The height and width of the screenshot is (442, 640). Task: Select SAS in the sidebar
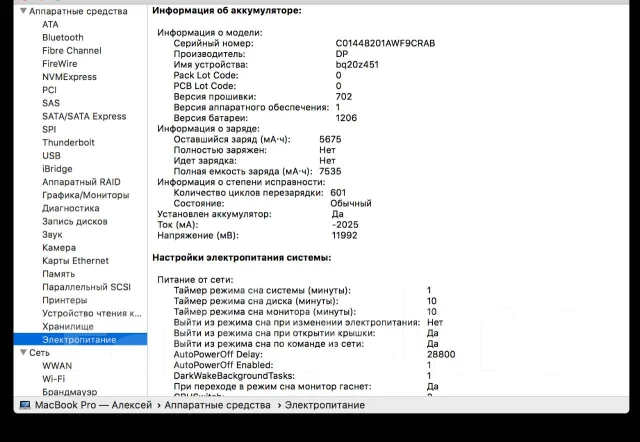pyautogui.click(x=51, y=103)
